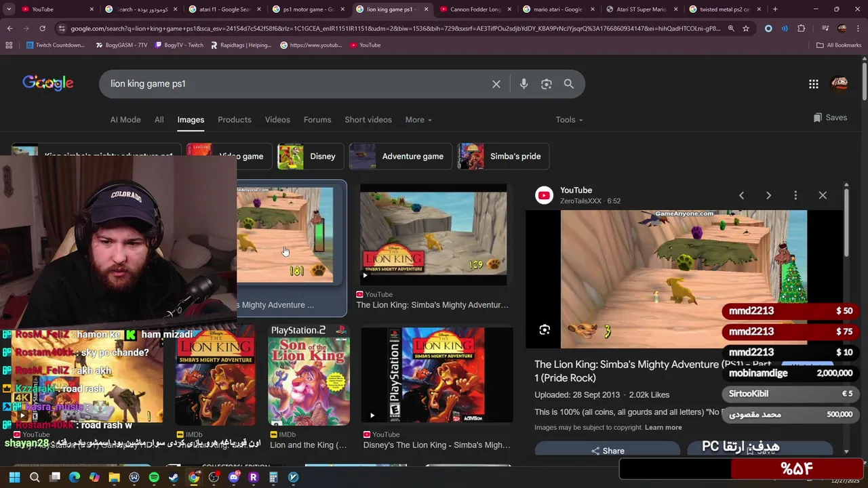Image resolution: width=868 pixels, height=488 pixels.
Task: Open the Twitch Countdown bookmark
Action: click(x=56, y=45)
